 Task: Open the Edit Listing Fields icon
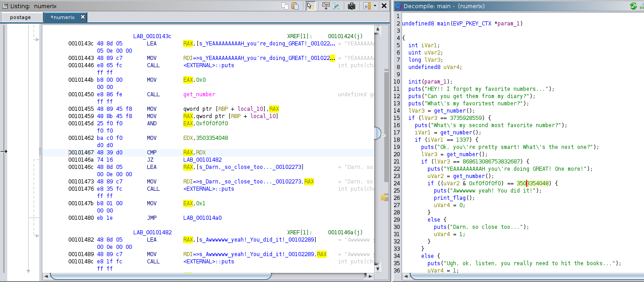click(326, 6)
